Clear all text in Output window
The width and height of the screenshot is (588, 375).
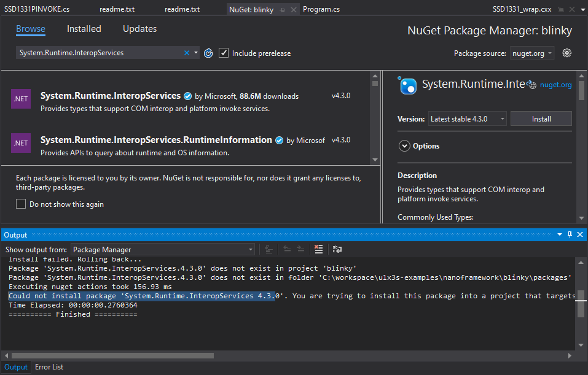click(x=318, y=249)
